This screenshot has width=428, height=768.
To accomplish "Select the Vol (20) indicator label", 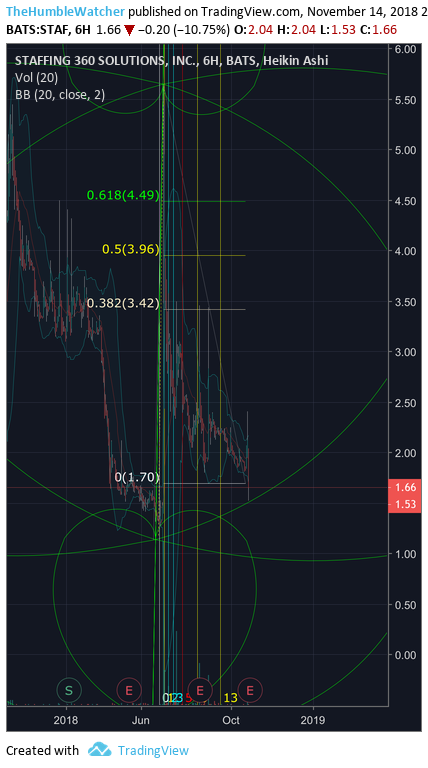I will point(36,77).
